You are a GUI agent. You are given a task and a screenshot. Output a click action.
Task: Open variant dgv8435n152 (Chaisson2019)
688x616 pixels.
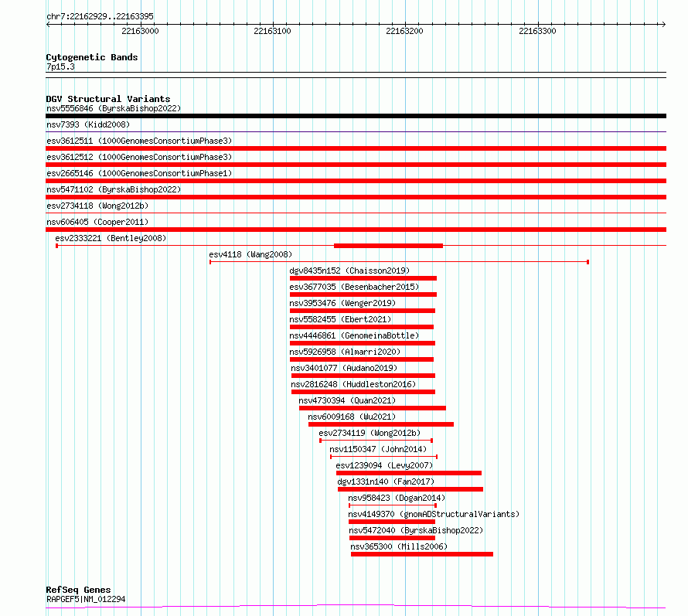(x=349, y=271)
